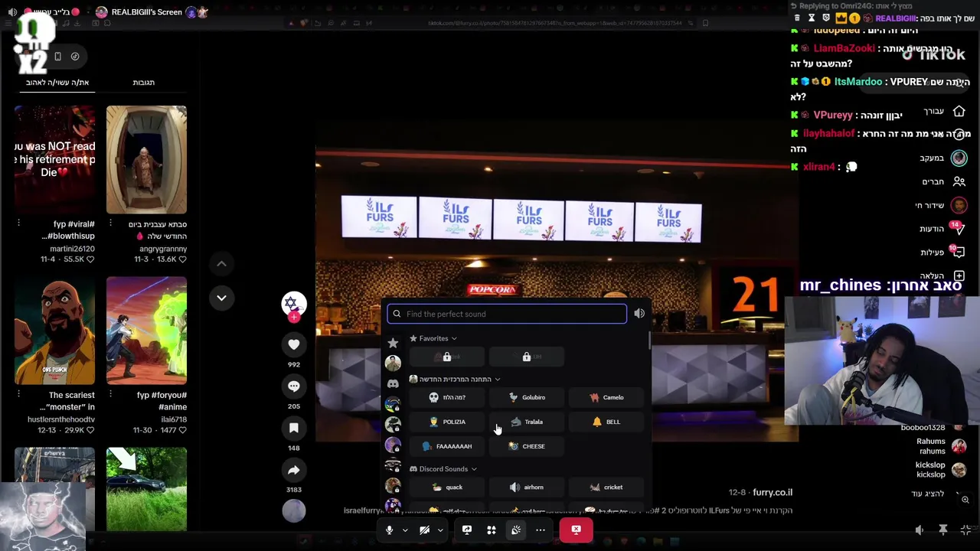Open TikTok messages 'הודעות' menu item
The width and height of the screenshot is (980, 551).
943,229
